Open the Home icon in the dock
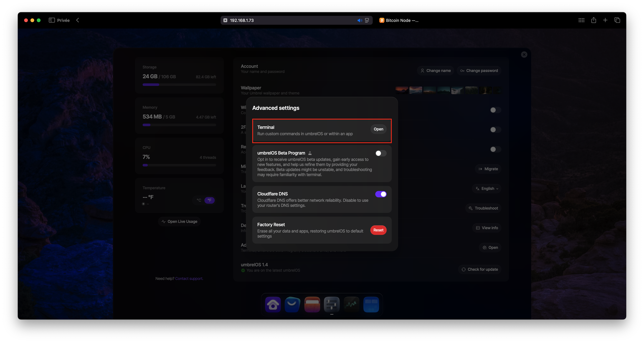Viewport: 644px width, 343px height. point(273,304)
